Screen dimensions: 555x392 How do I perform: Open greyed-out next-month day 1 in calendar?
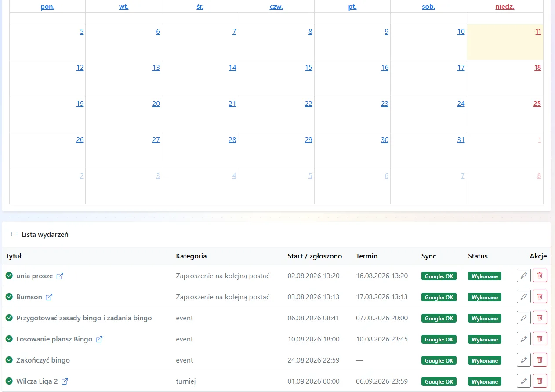(539, 140)
